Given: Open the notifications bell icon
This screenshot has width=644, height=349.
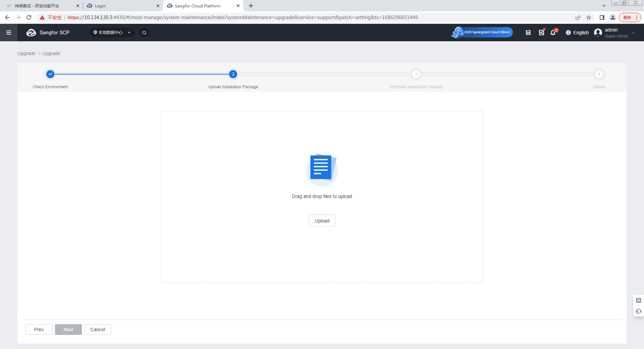Looking at the screenshot, I should pos(553,33).
